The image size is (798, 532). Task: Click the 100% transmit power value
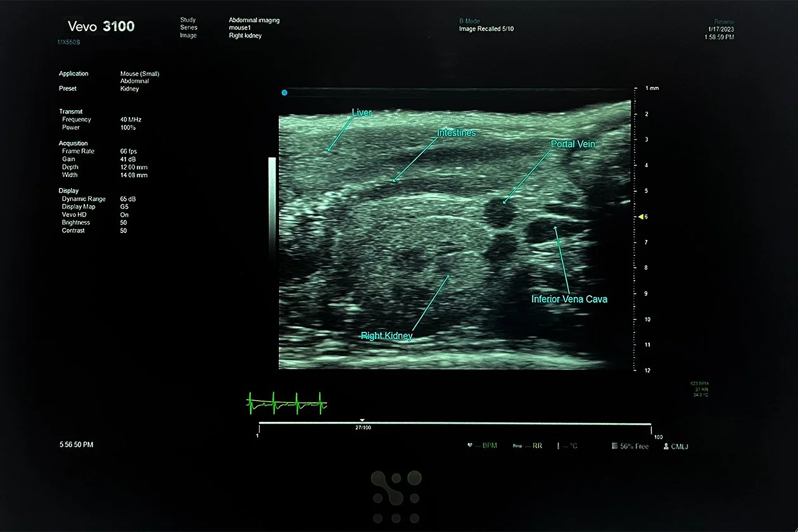click(128, 127)
